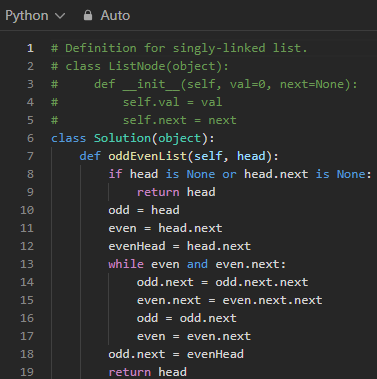377x379 pixels.
Task: Click line number 13 in gutter
Action: [27, 264]
